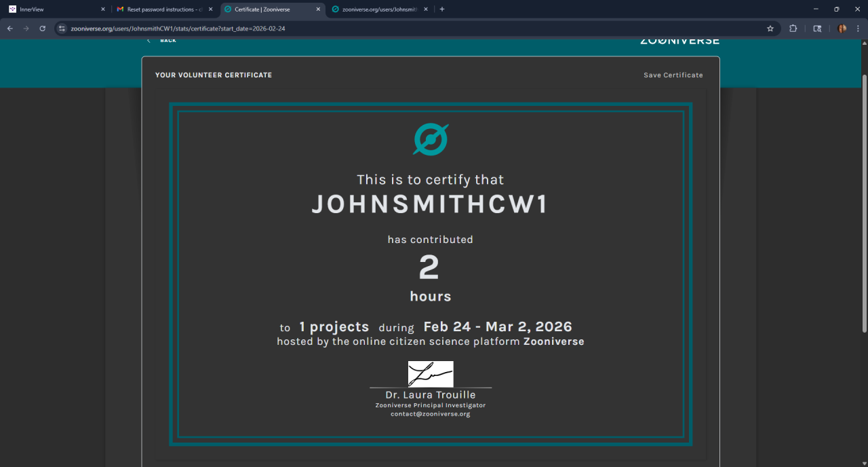Close the zooniverse.org/users tab
The height and width of the screenshot is (467, 868).
point(425,10)
